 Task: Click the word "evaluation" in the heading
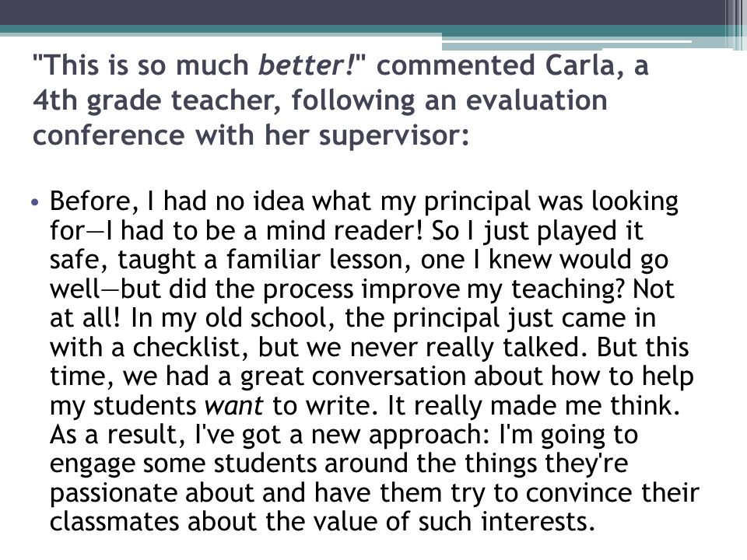click(536, 100)
